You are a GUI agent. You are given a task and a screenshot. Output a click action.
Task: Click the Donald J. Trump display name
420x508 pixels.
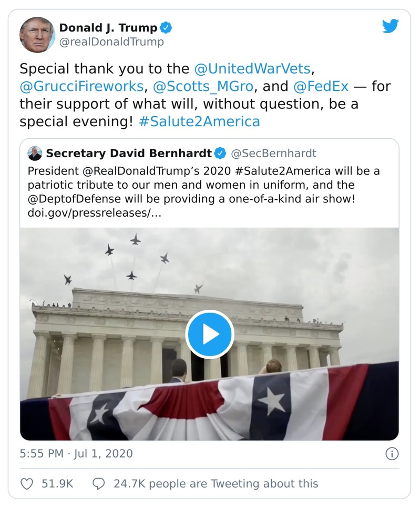pyautogui.click(x=108, y=27)
